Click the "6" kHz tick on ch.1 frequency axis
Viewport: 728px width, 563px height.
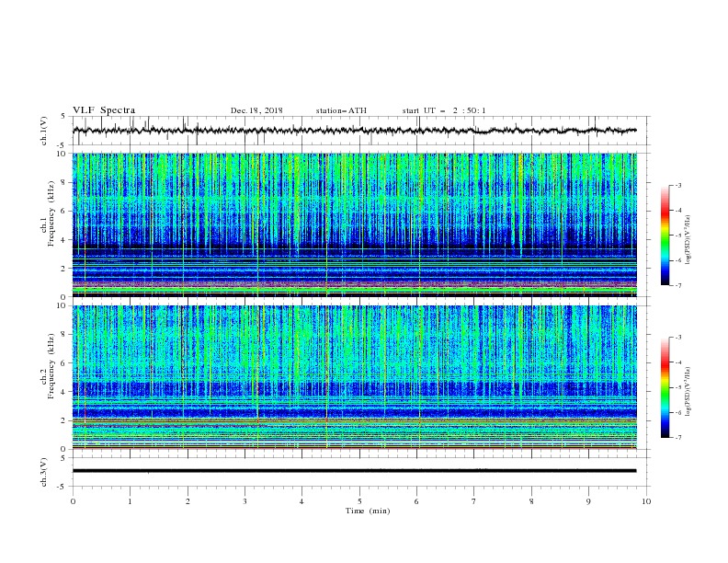coord(63,211)
